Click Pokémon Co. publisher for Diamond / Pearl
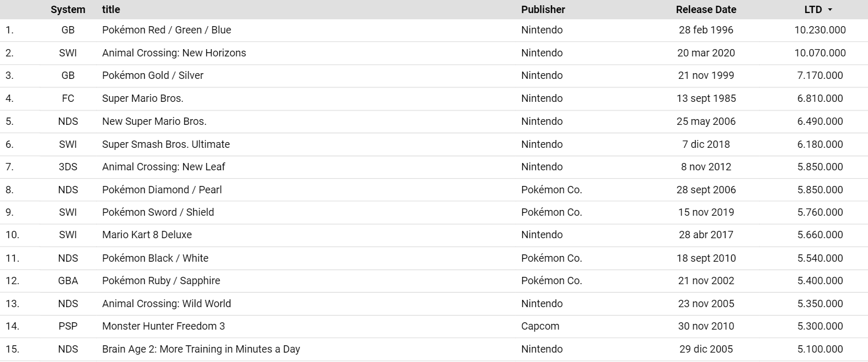The image size is (868, 362). [552, 190]
